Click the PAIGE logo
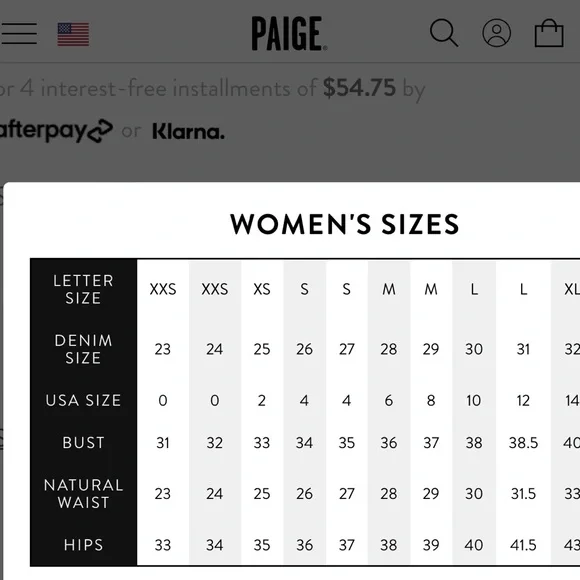This screenshot has height=580, width=580. coord(289,34)
